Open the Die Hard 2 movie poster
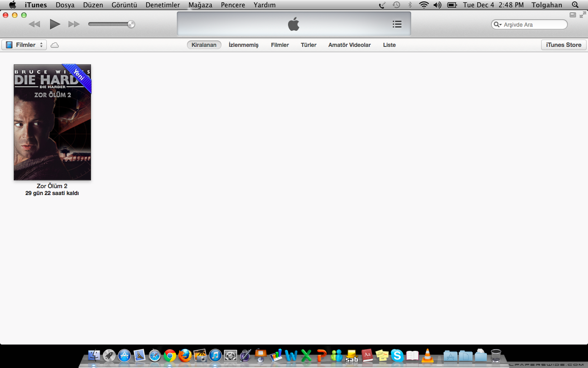588x368 pixels. [x=52, y=122]
